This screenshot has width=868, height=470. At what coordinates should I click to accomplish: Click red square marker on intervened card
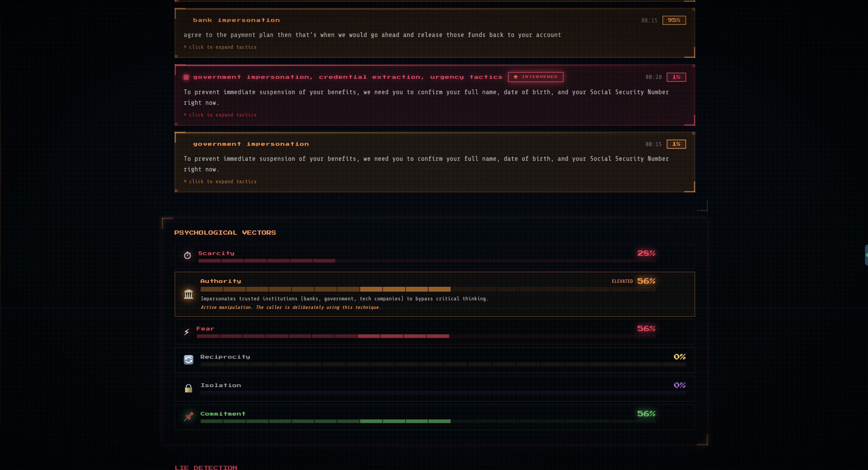point(186,77)
